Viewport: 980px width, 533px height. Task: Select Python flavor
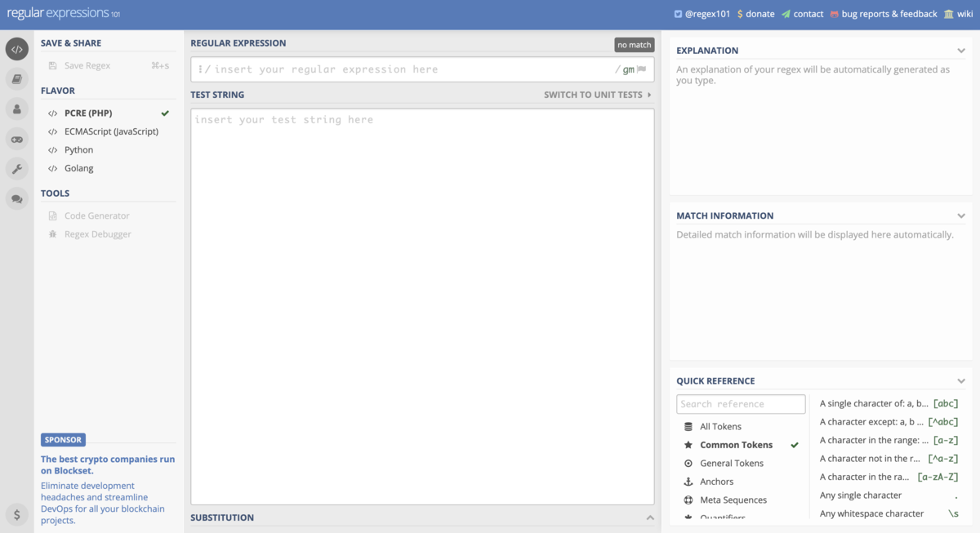click(109, 150)
